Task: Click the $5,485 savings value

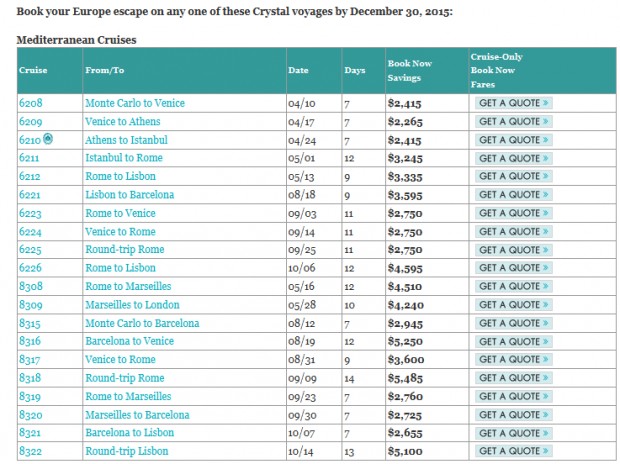Action: (x=405, y=379)
